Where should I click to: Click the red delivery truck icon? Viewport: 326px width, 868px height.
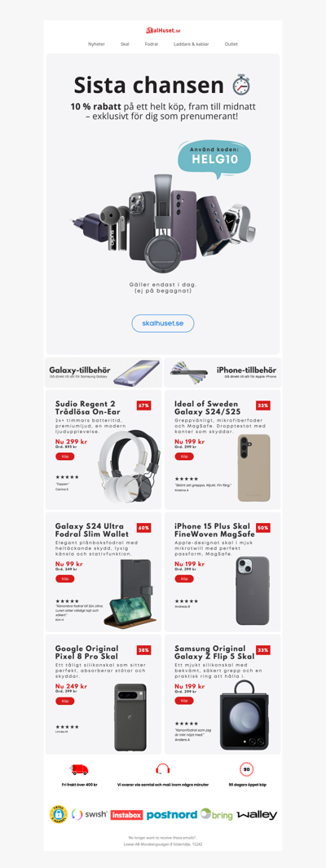(x=80, y=769)
